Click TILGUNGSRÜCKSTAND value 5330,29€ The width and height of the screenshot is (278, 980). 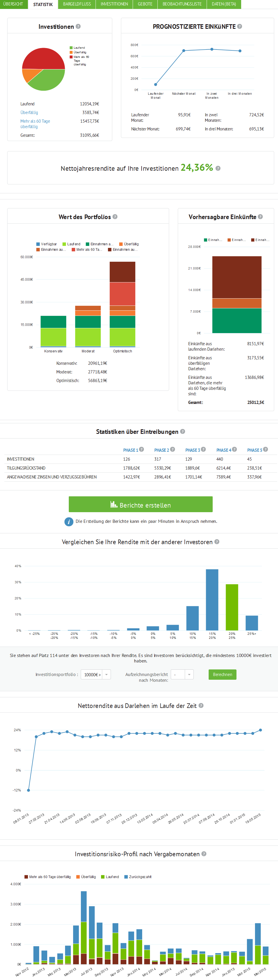pos(162,468)
